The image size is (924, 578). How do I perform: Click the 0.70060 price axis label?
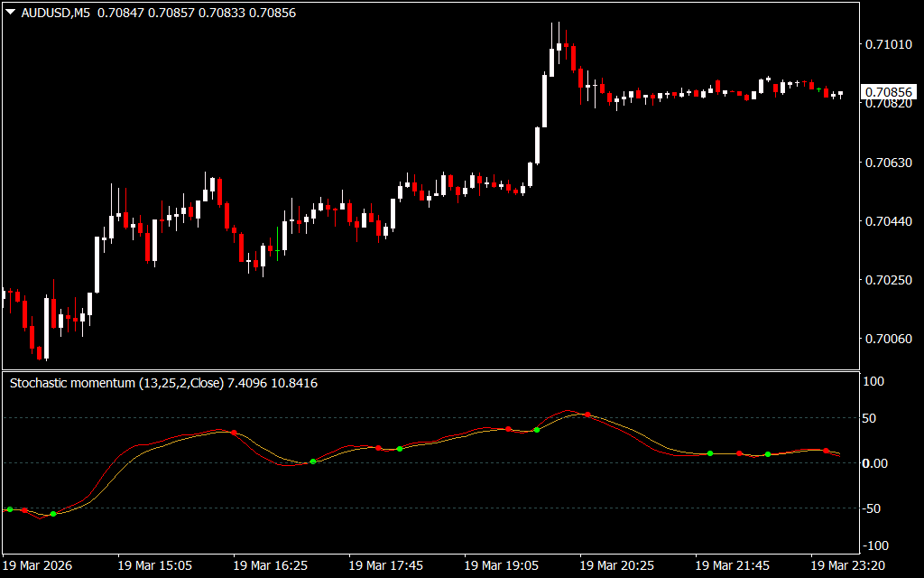(x=888, y=339)
